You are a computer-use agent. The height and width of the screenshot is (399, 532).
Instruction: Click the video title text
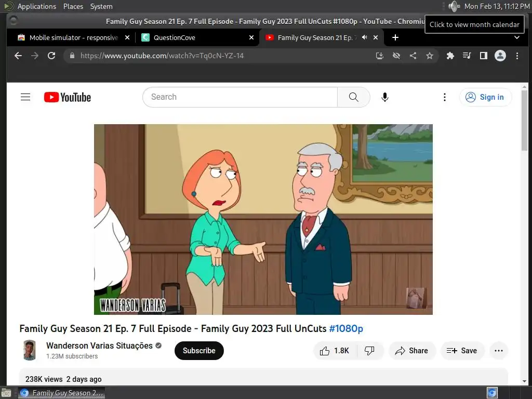[x=191, y=328]
